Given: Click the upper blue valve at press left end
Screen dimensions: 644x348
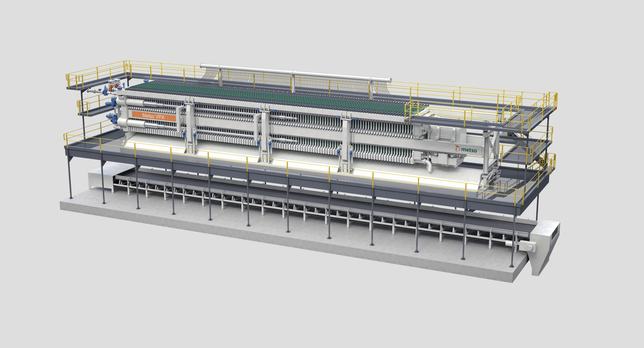Looking at the screenshot, I should pyautogui.click(x=112, y=102).
